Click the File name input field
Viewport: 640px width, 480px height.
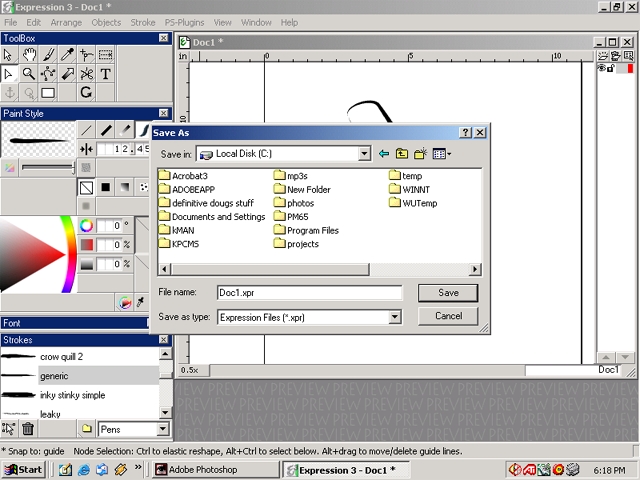[309, 293]
